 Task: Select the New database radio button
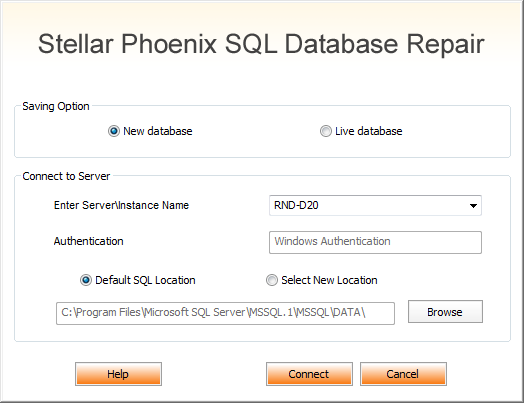click(114, 131)
